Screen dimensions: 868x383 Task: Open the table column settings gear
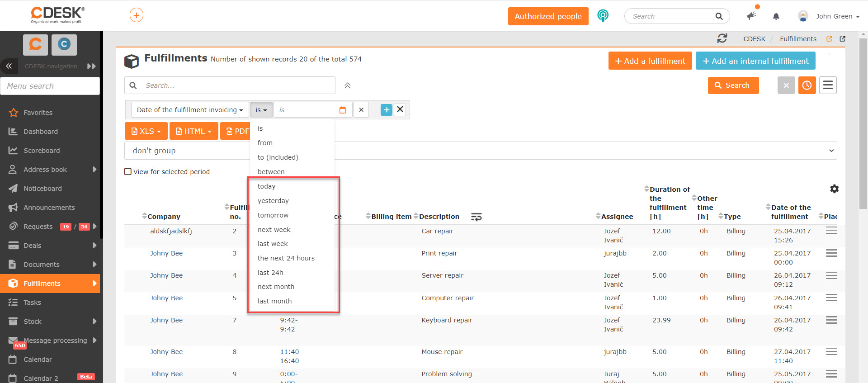835,189
